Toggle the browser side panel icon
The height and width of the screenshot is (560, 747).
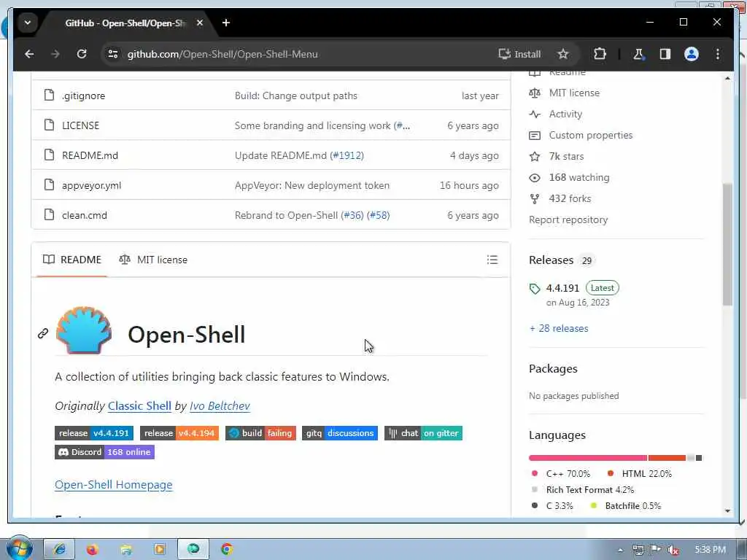pyautogui.click(x=665, y=54)
